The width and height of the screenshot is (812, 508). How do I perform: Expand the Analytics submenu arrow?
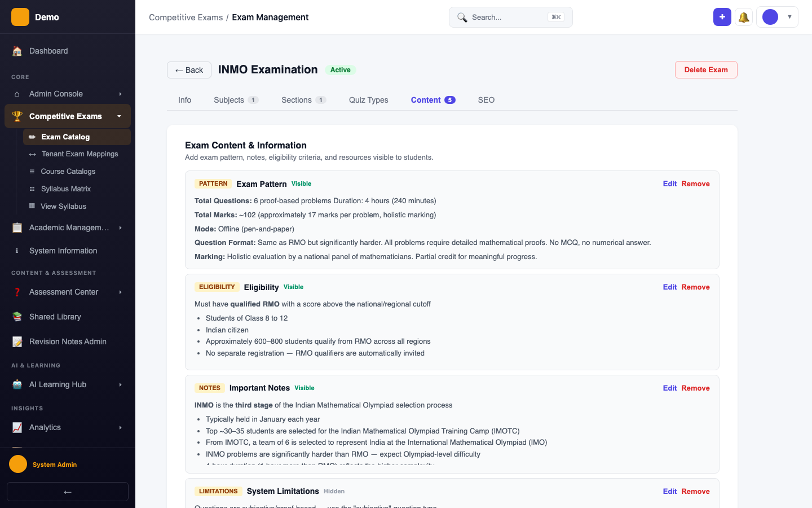[x=120, y=427]
